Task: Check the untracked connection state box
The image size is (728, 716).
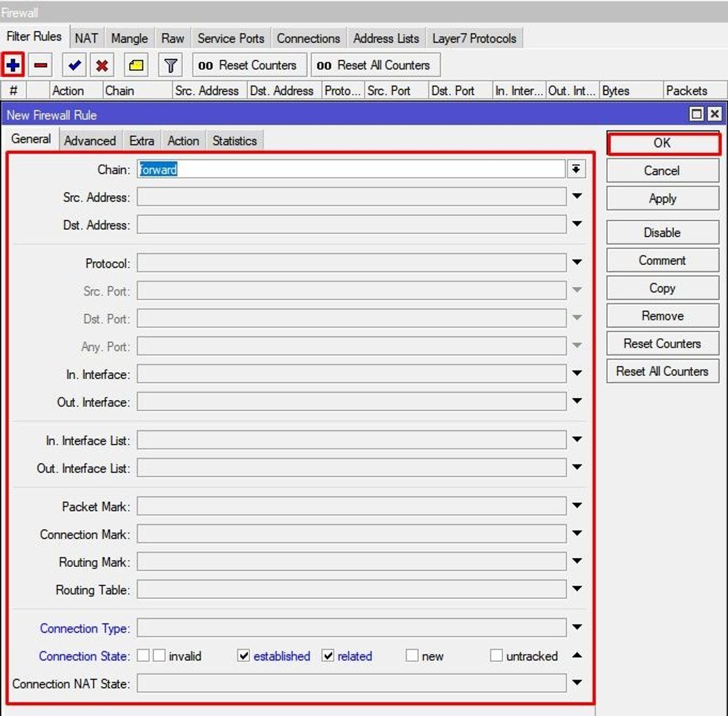Action: pos(496,655)
